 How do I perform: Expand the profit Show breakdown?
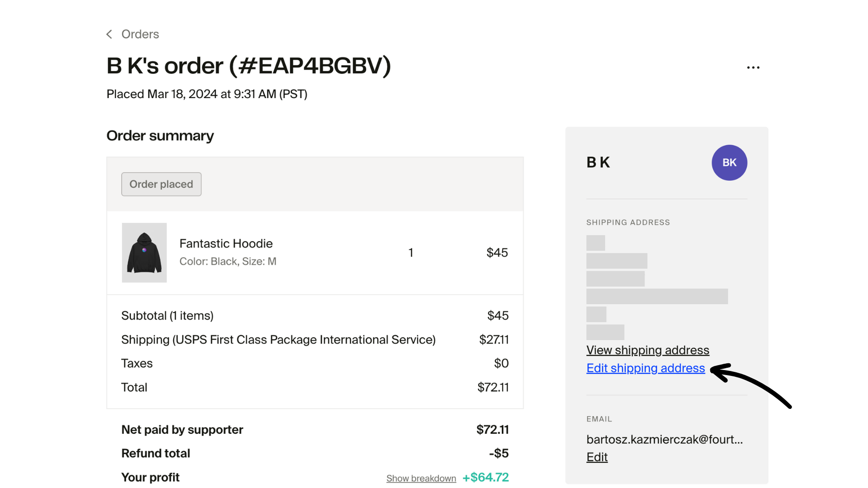tap(421, 478)
